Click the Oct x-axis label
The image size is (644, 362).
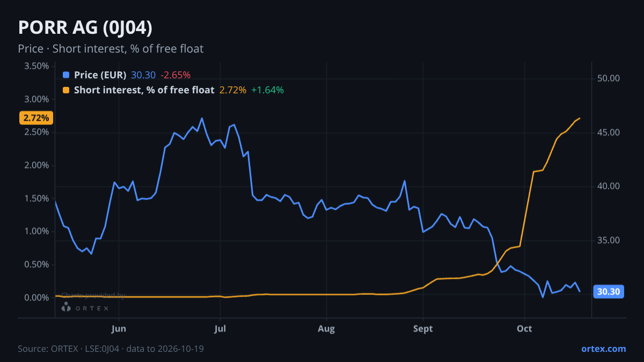pos(524,328)
